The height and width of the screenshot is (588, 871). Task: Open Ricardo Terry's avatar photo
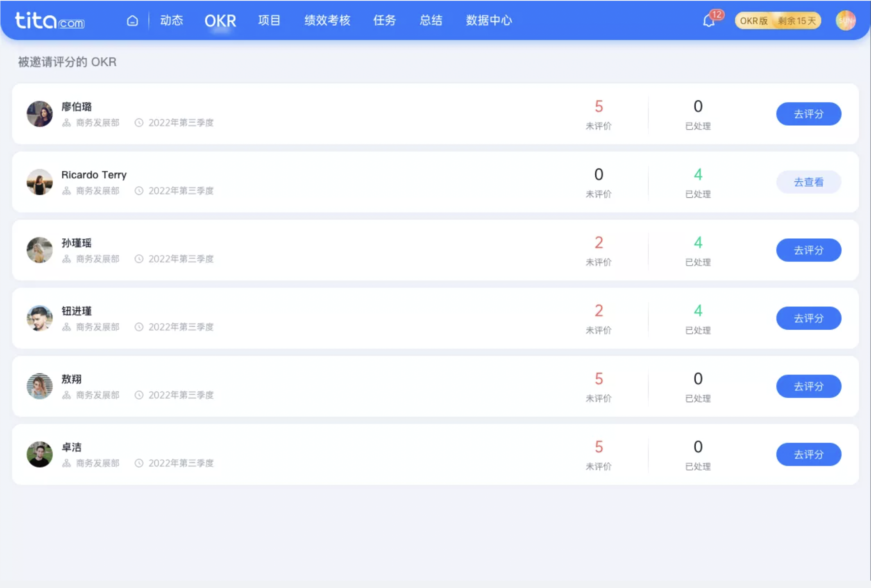pyautogui.click(x=40, y=182)
